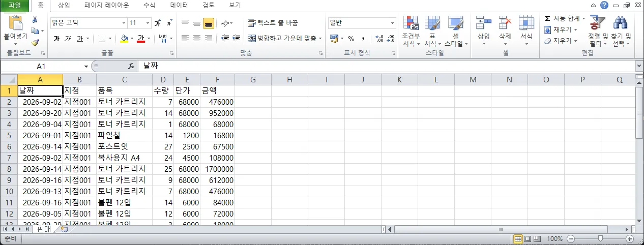
Task: Switch to the Review (검토) tab
Action: pyautogui.click(x=208, y=6)
